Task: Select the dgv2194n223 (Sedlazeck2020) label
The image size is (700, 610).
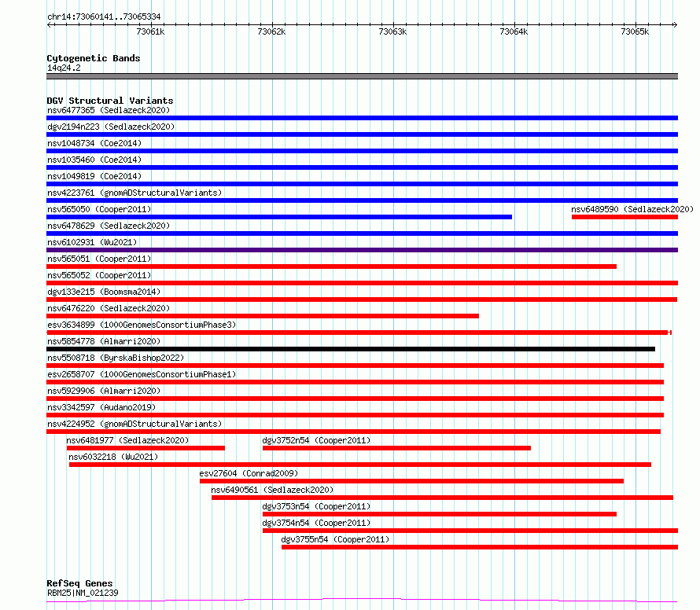Action: click(111, 127)
